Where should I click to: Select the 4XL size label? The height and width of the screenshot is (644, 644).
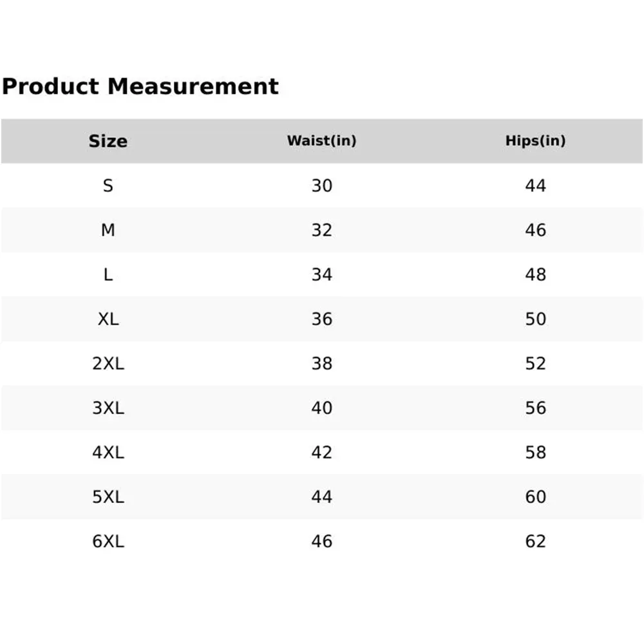click(x=108, y=453)
